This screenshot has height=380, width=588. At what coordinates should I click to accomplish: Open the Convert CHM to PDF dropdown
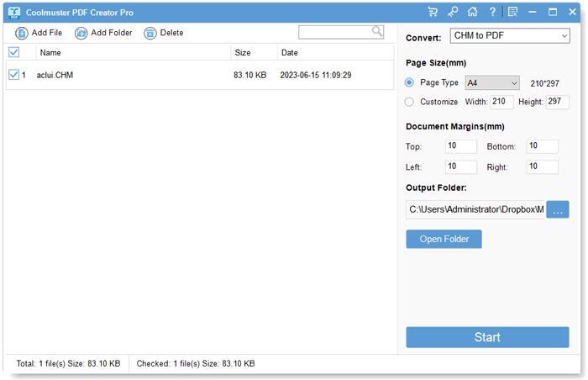point(510,36)
